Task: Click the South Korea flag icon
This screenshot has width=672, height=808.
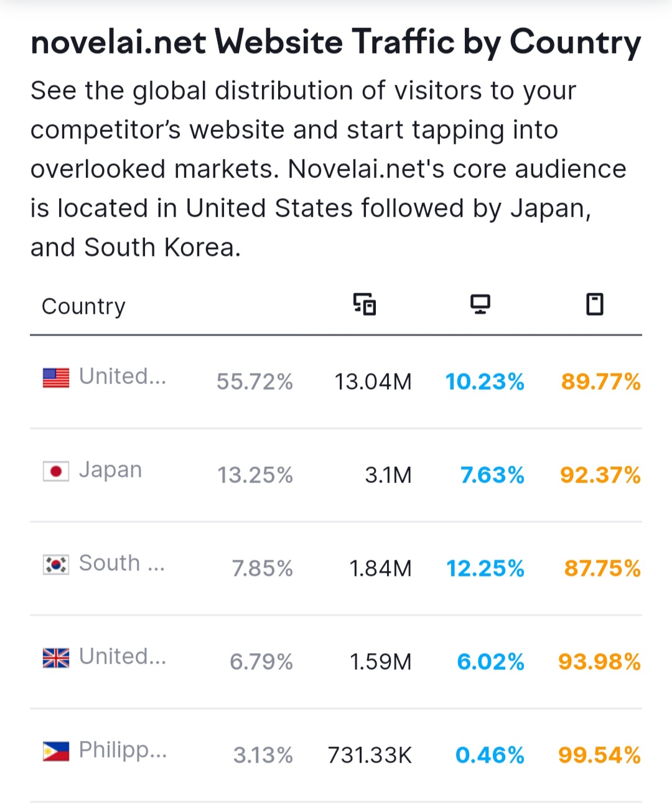Action: [x=56, y=565]
